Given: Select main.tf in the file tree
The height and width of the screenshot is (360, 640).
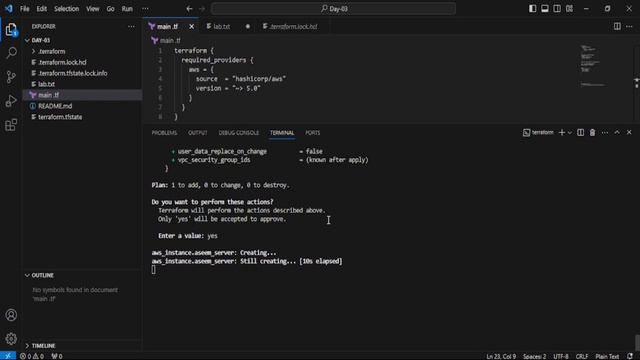Looking at the screenshot, I should [x=82, y=95].
